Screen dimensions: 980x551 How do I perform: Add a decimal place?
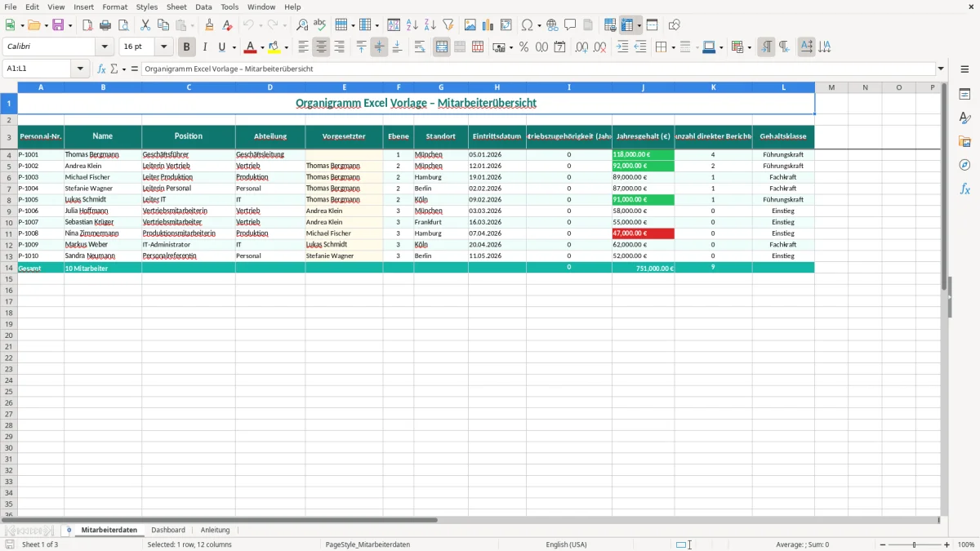(x=582, y=47)
